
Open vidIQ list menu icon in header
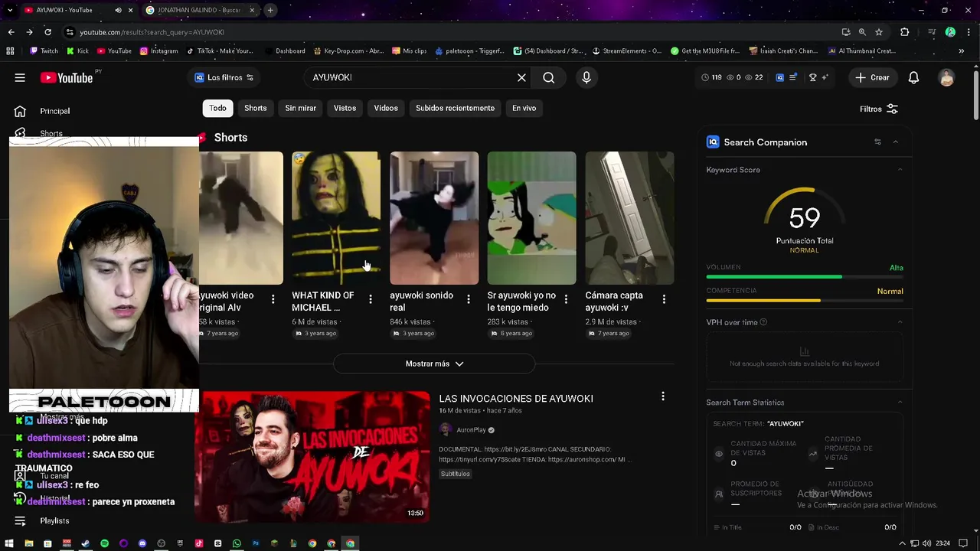[794, 77]
